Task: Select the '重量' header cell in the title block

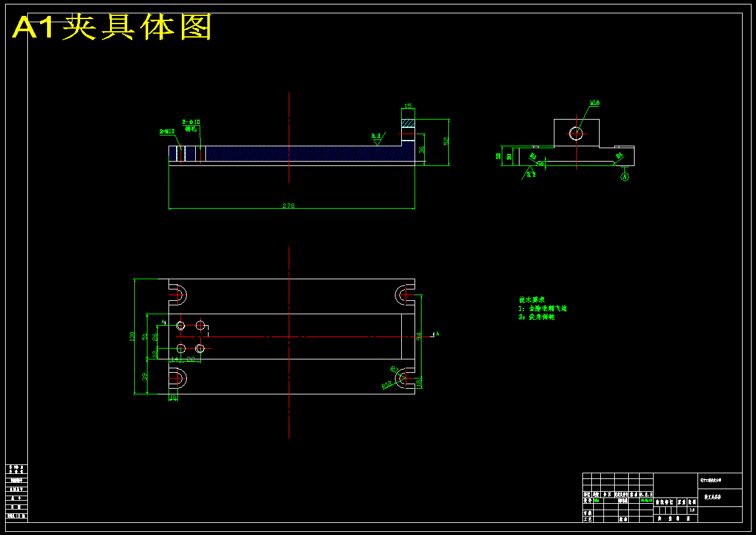Action: 682,502
